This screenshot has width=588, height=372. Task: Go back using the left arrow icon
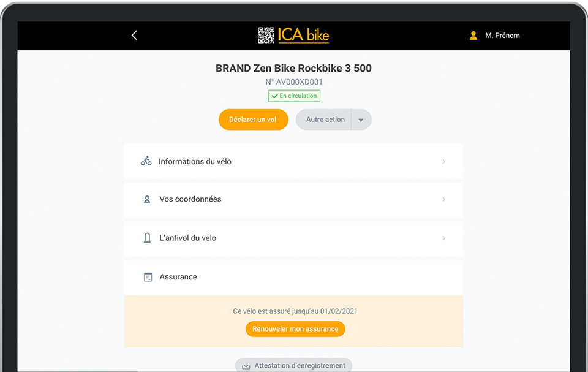coord(135,36)
